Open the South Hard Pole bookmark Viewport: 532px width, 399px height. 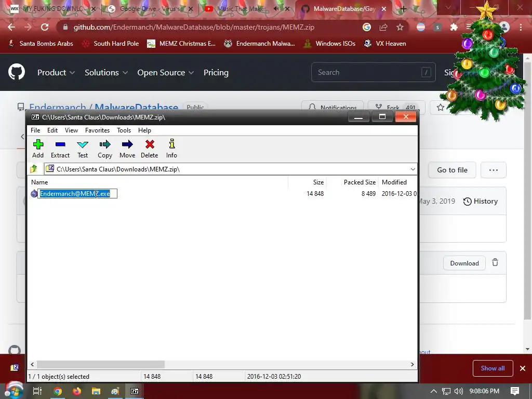point(111,44)
